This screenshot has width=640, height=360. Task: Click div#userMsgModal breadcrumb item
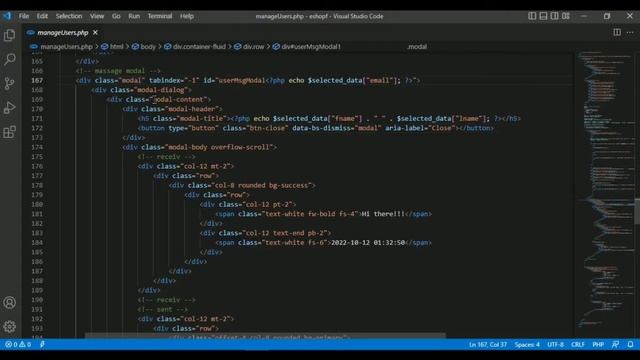[311, 47]
